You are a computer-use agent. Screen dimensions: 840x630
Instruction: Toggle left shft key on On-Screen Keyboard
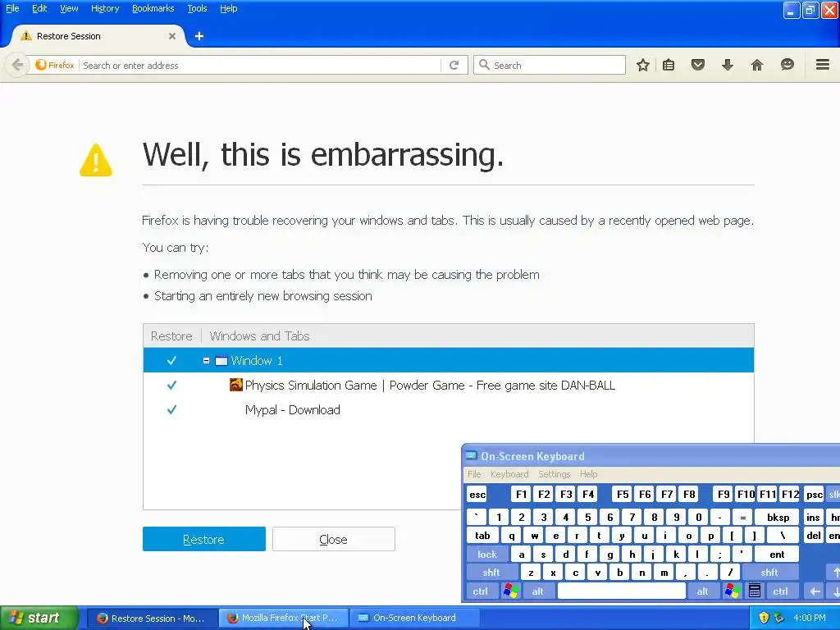coord(491,572)
